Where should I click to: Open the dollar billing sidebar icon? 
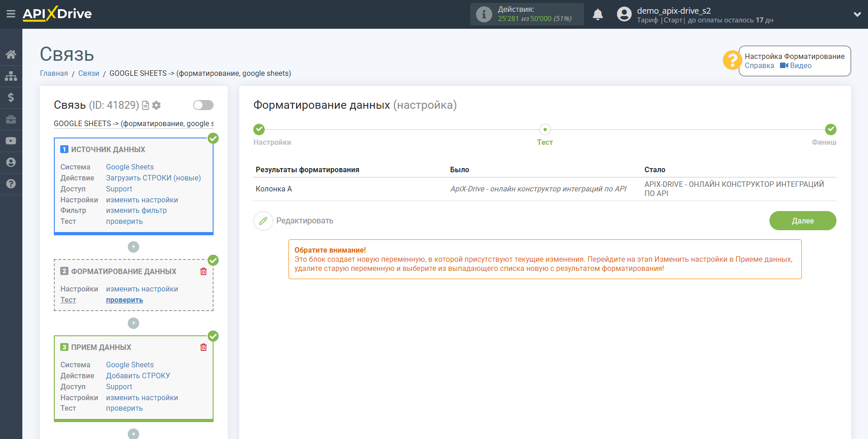11,97
